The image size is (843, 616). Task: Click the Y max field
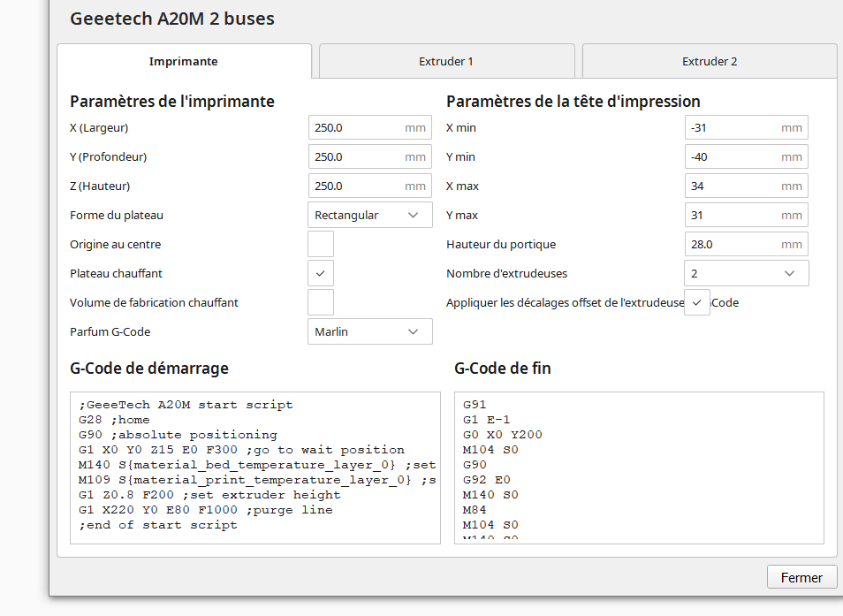tap(746, 215)
